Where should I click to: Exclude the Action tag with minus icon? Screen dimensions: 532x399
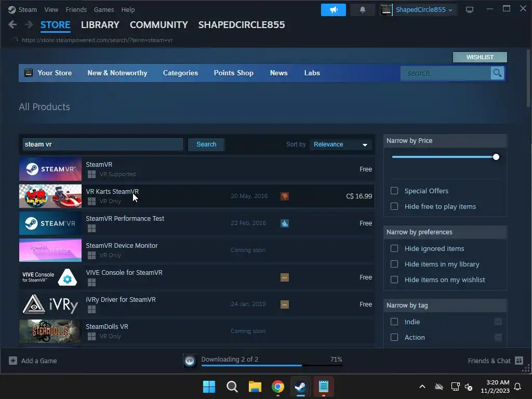point(498,337)
